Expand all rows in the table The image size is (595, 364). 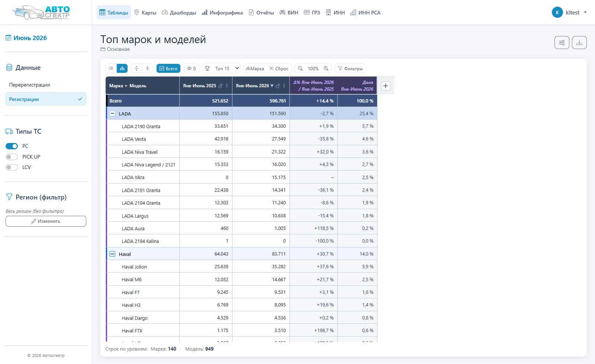pos(136,68)
